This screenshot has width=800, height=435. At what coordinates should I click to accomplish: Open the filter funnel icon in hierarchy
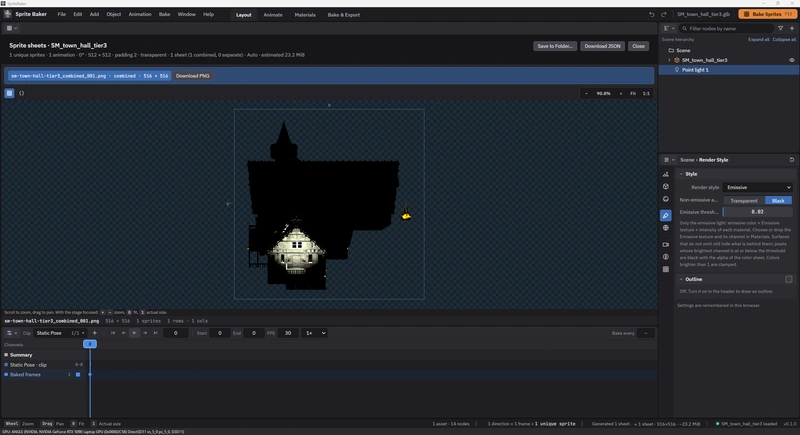pos(781,29)
